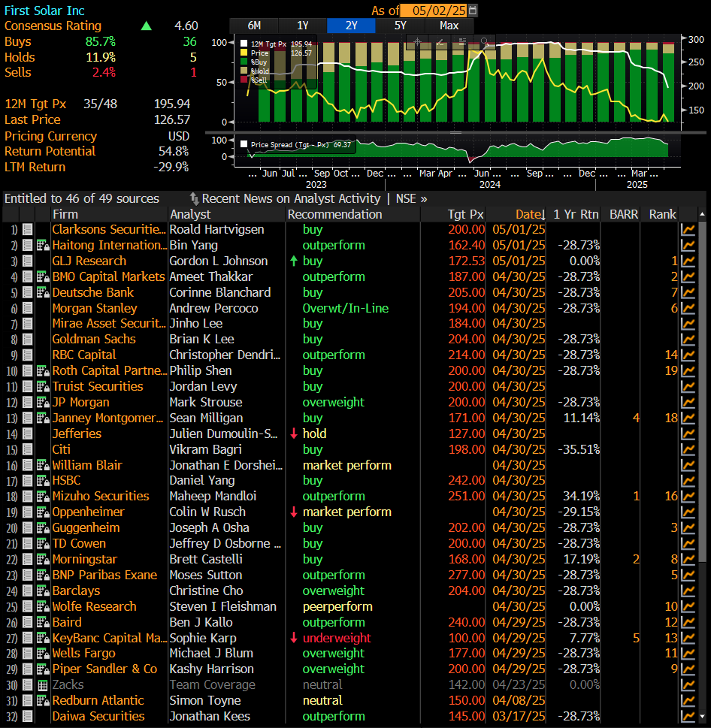
Task: Open the chart legend list tool
Action: 462,42
